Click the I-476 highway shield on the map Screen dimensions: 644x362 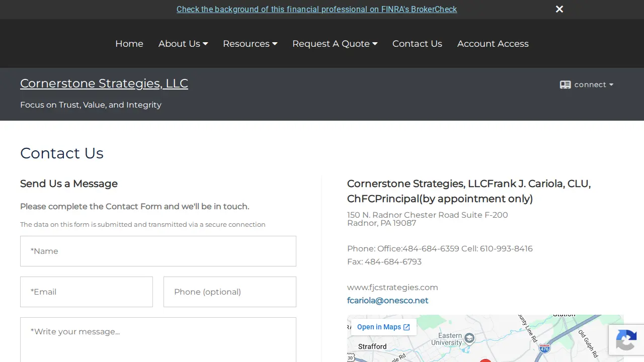pos(544,347)
